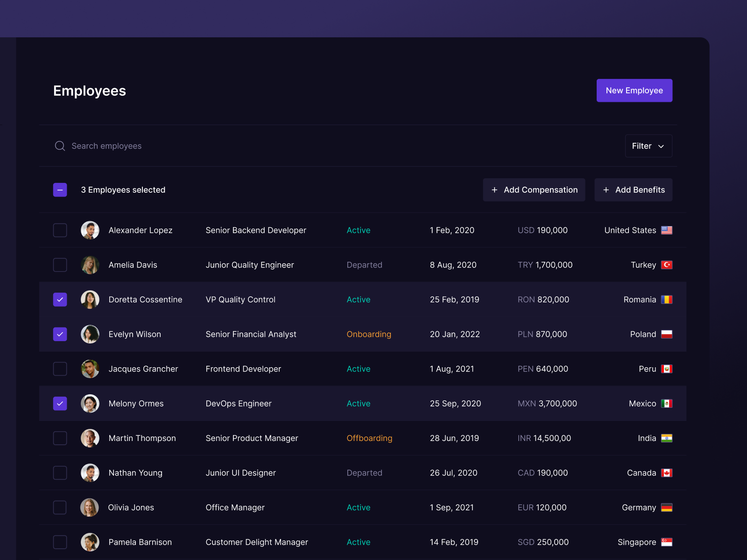The width and height of the screenshot is (747, 560).
Task: Click the United States flag icon
Action: pyautogui.click(x=667, y=231)
